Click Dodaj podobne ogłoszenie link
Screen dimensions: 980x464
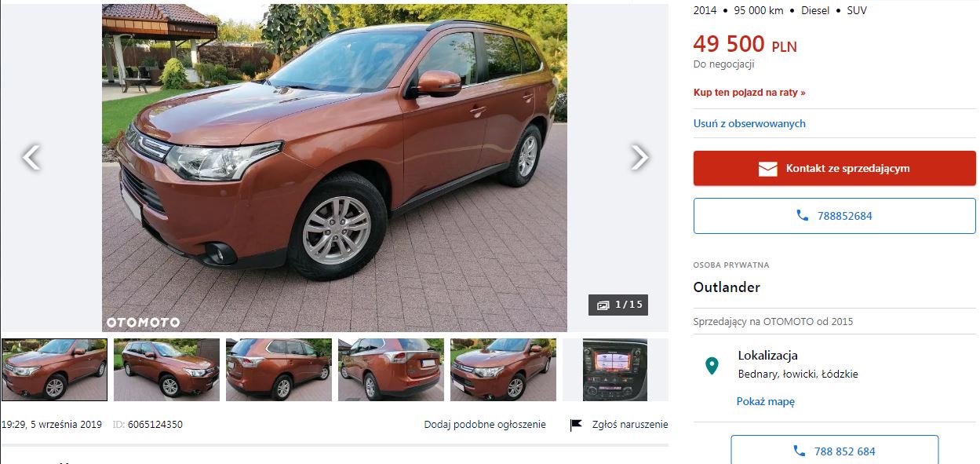click(x=485, y=425)
